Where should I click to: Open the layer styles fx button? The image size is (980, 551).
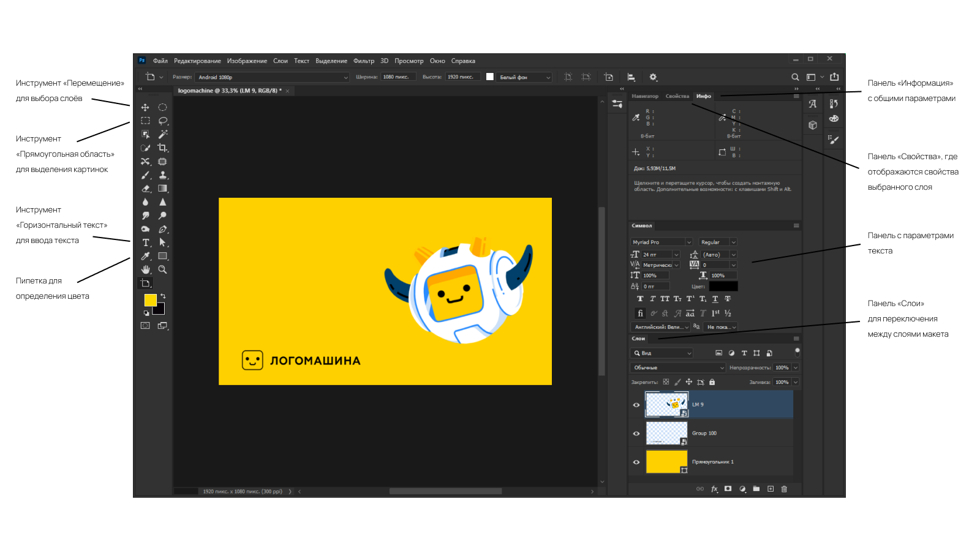click(x=714, y=489)
